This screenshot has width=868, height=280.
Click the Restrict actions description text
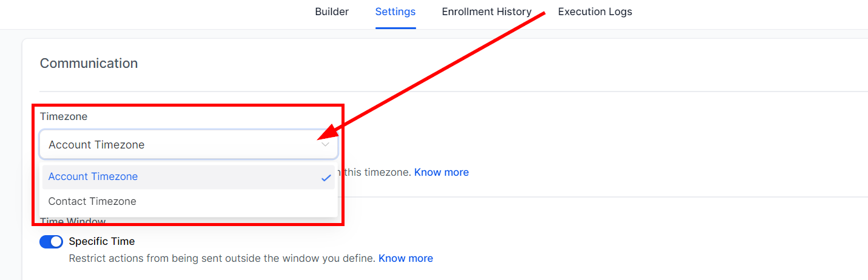coord(221,258)
